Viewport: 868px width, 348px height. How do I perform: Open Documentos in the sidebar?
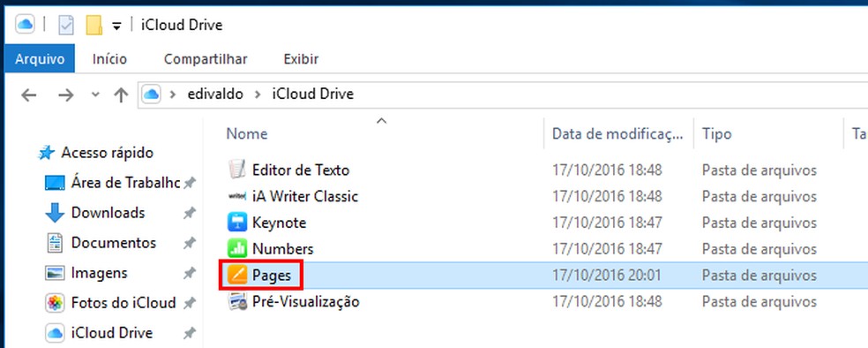114,243
